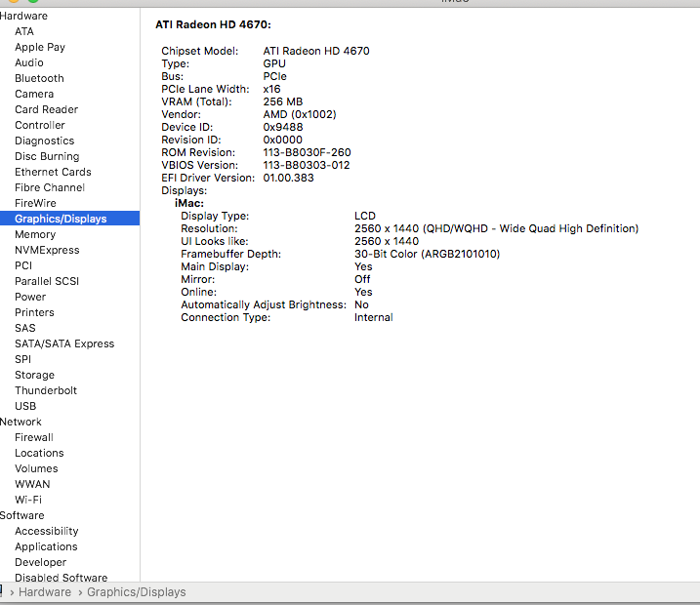Screen dimensions: 700x605
Task: Open Thunderbolt section
Action: coord(46,390)
